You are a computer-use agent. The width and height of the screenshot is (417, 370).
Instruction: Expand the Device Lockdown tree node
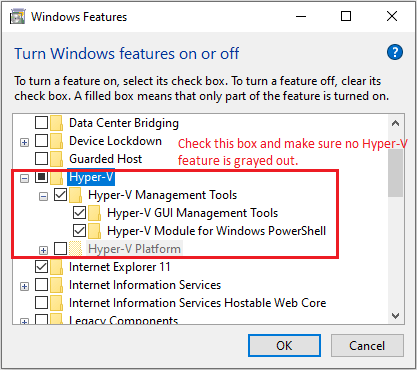point(24,143)
